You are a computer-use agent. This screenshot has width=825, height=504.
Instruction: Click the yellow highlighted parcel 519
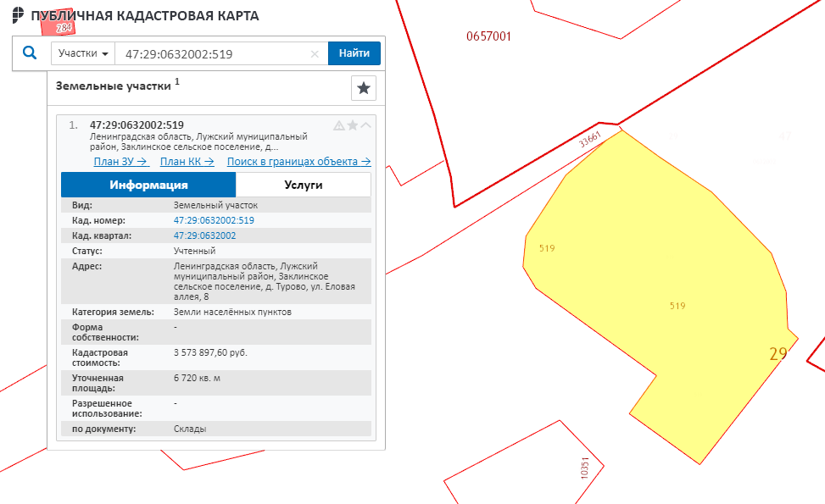(x=670, y=280)
